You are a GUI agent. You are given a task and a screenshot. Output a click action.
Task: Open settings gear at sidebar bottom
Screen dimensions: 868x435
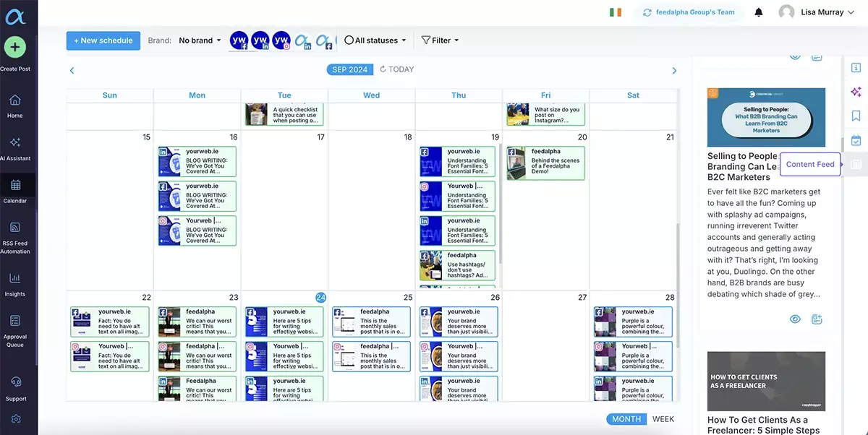pos(16,419)
